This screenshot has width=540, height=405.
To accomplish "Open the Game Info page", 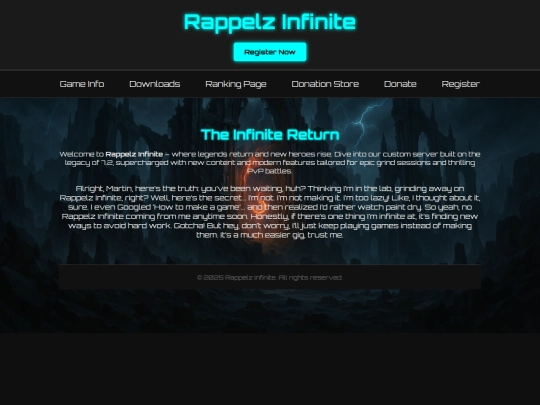I will [82, 84].
